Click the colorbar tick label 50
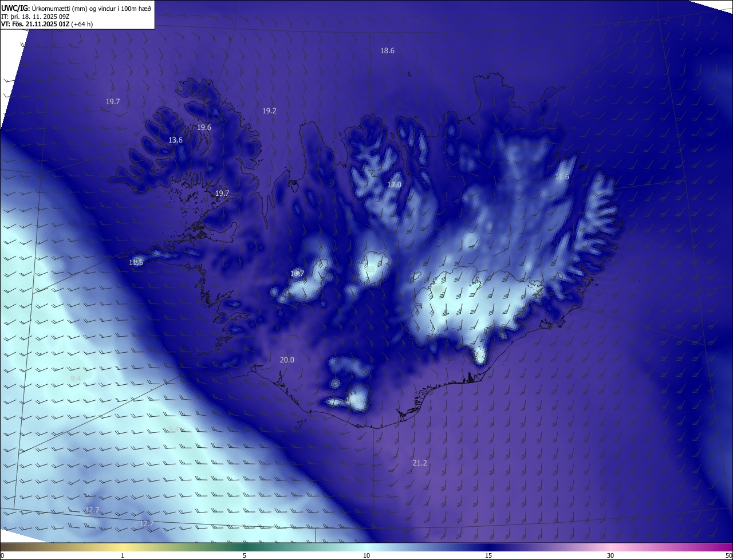Screen dimensions: 733x560 tap(728, 556)
